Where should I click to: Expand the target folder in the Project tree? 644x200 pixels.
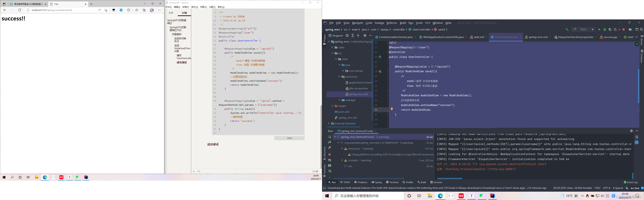click(x=332, y=106)
